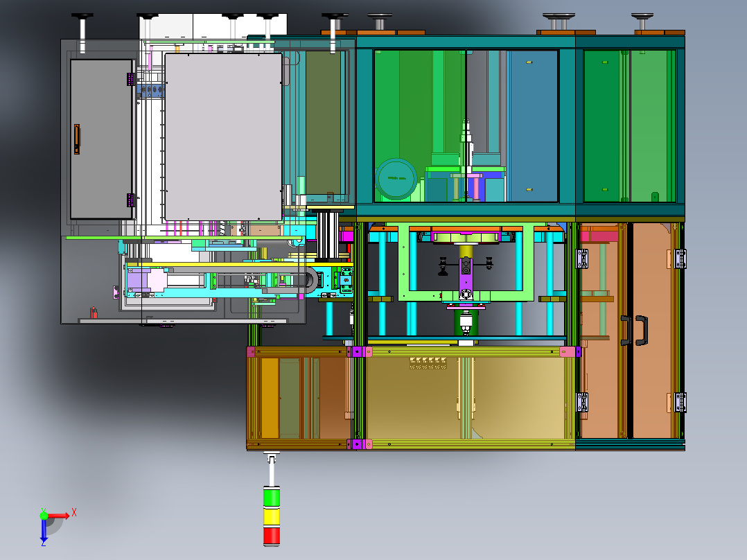
Task: Click the small red component in the lower-left enclosure
Action: (94, 313)
